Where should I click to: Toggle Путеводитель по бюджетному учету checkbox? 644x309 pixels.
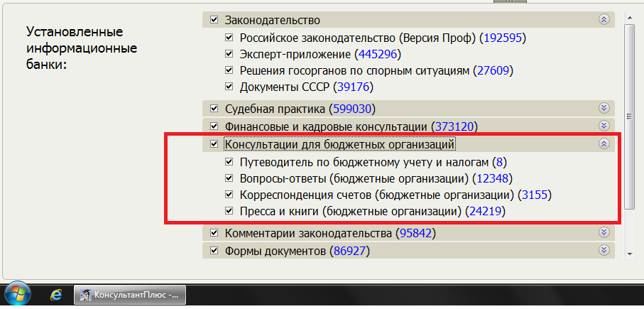pyautogui.click(x=229, y=162)
